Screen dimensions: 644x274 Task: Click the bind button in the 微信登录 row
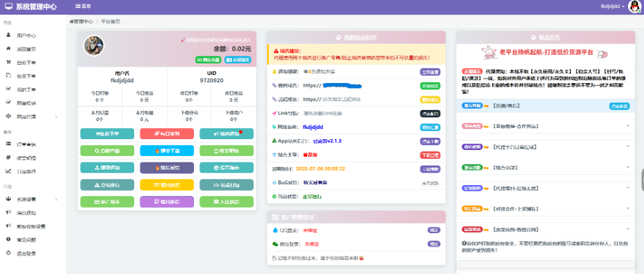click(x=434, y=244)
